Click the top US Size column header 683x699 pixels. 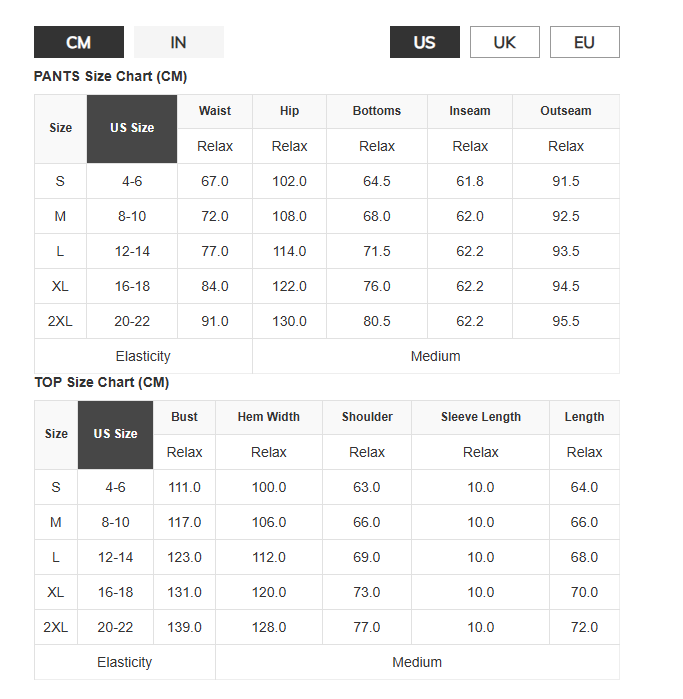click(x=115, y=435)
